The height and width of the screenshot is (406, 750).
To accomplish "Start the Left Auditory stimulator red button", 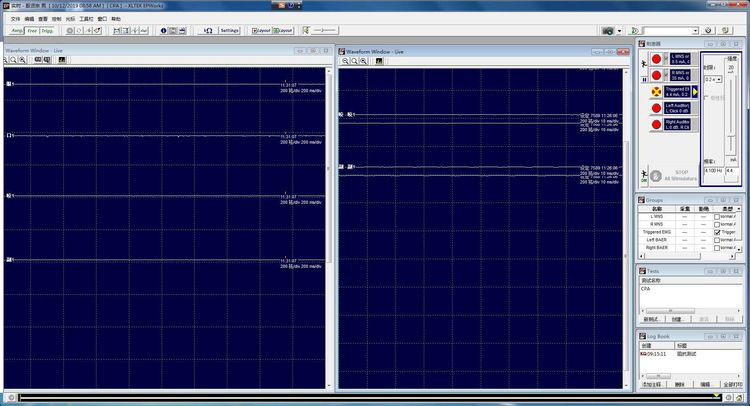I will tap(656, 108).
